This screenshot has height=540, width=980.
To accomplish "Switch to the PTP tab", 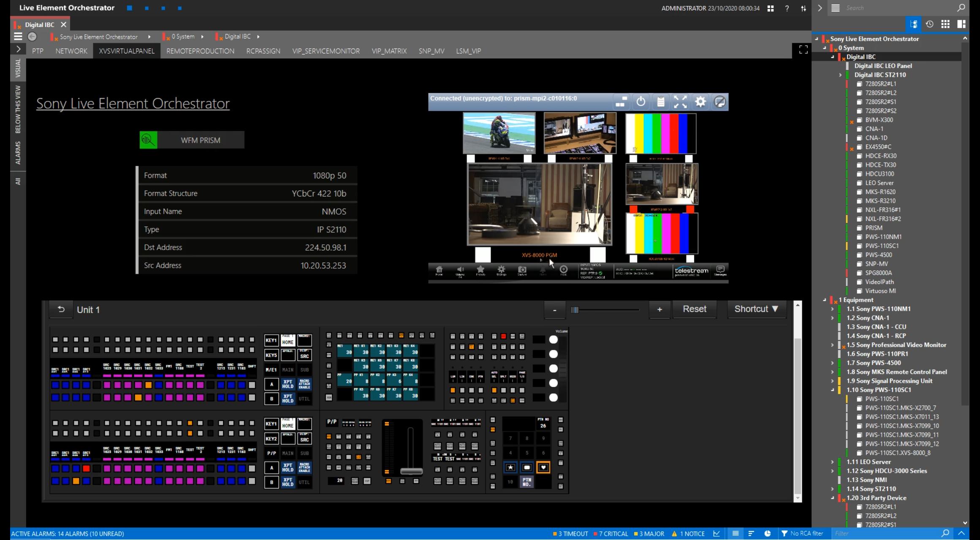I will click(38, 51).
